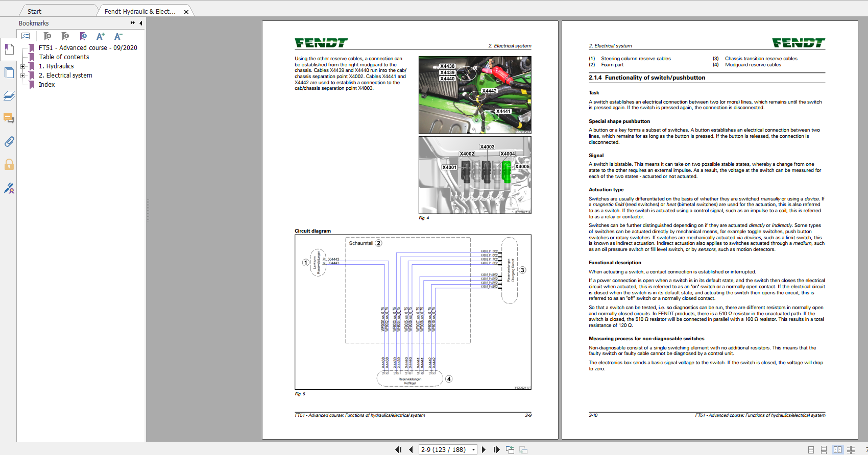The image size is (868, 455).
Task: Close the Fendt Hydraulic & Elect... tab
Action: click(x=186, y=12)
